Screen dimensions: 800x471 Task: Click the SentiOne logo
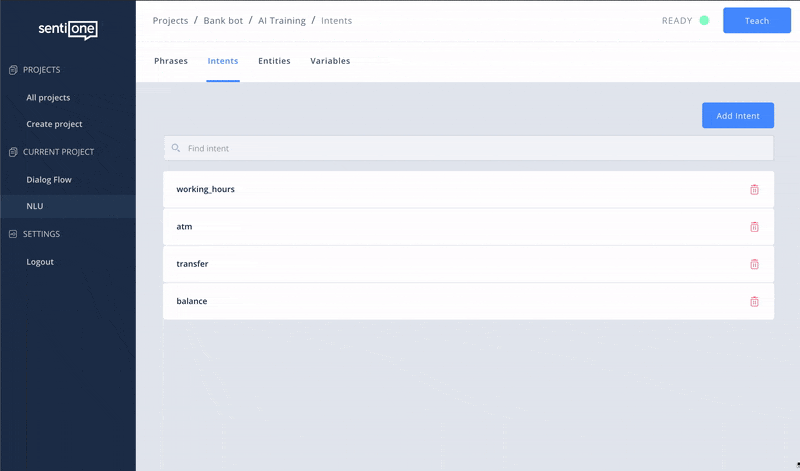point(68,30)
